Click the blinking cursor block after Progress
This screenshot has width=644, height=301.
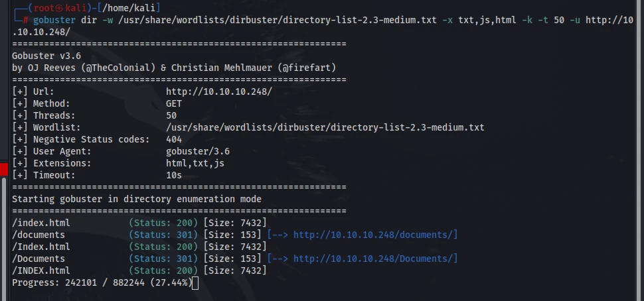coord(195,283)
